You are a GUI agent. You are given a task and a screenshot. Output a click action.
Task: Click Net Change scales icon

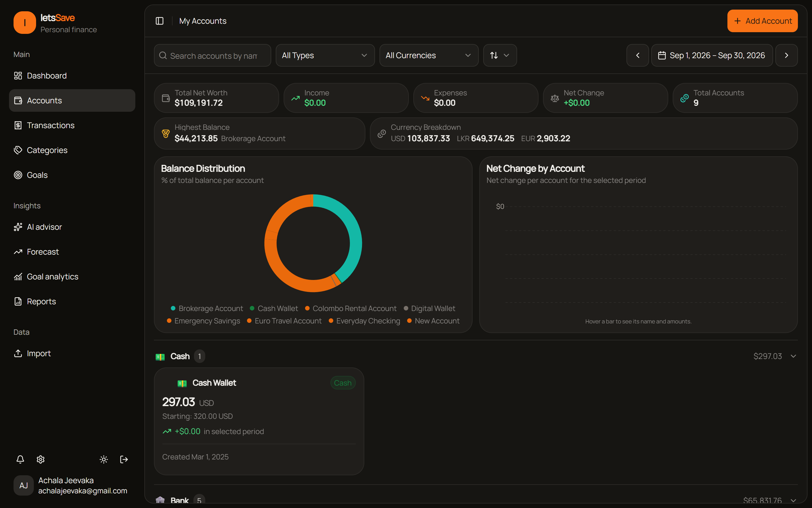click(555, 98)
